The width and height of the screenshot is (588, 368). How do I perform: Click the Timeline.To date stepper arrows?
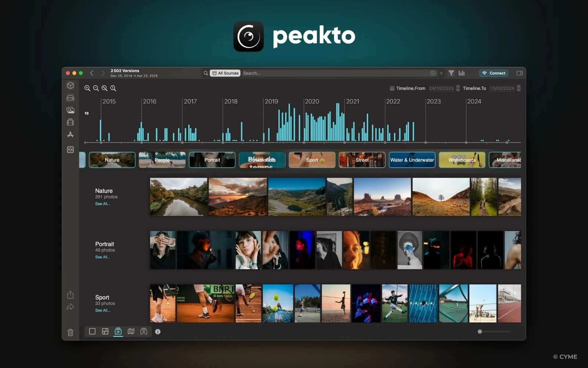pyautogui.click(x=518, y=88)
